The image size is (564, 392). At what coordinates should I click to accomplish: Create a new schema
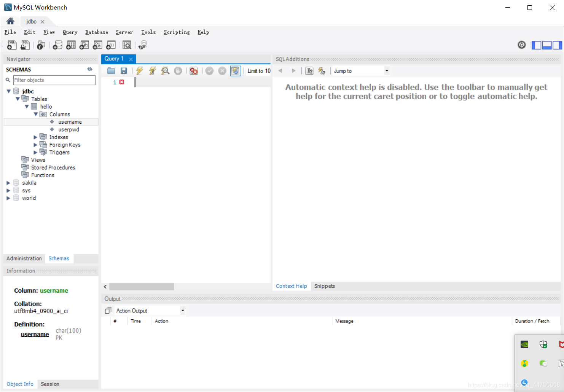tap(57, 45)
